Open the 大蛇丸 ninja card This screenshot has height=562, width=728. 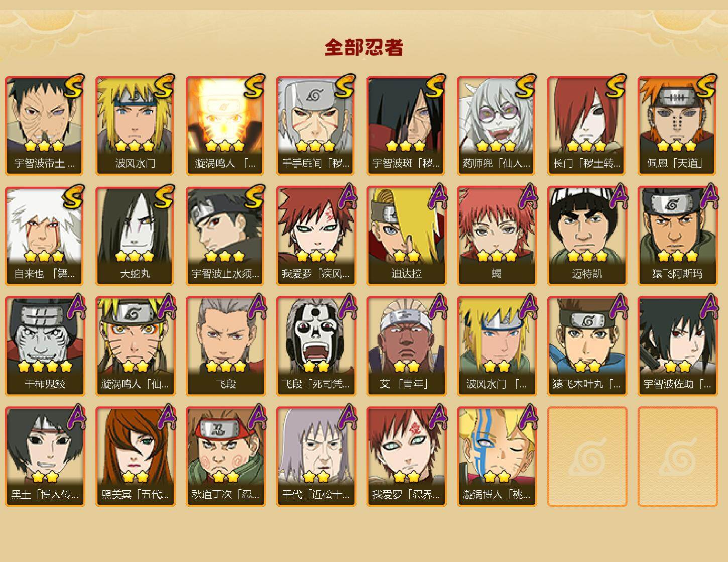(x=135, y=236)
